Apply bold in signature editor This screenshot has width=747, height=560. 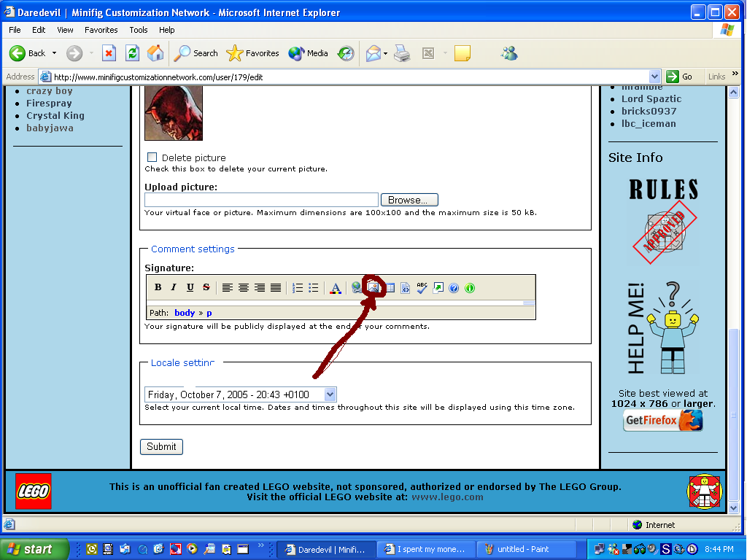(x=158, y=287)
